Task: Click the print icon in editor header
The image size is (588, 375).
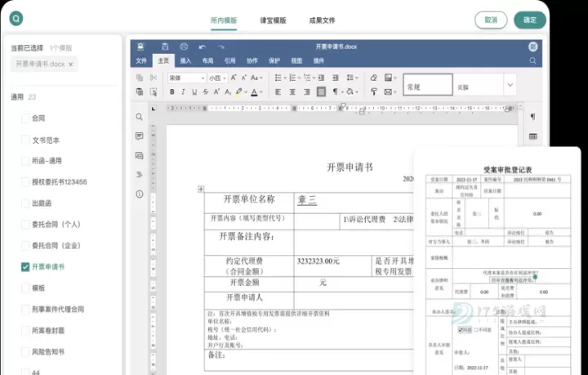Action: (x=184, y=47)
